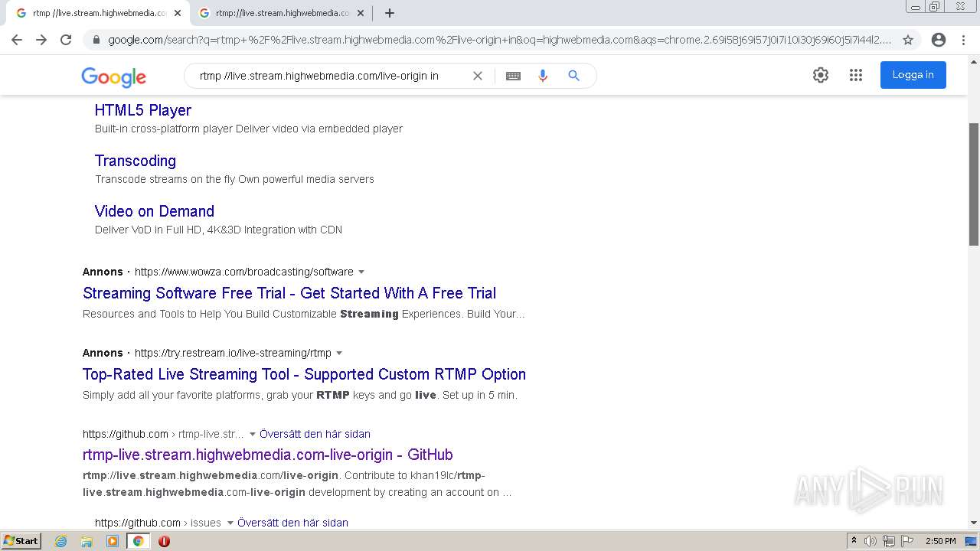Close the first rtmp search tab
980x551 pixels.
[x=178, y=13]
